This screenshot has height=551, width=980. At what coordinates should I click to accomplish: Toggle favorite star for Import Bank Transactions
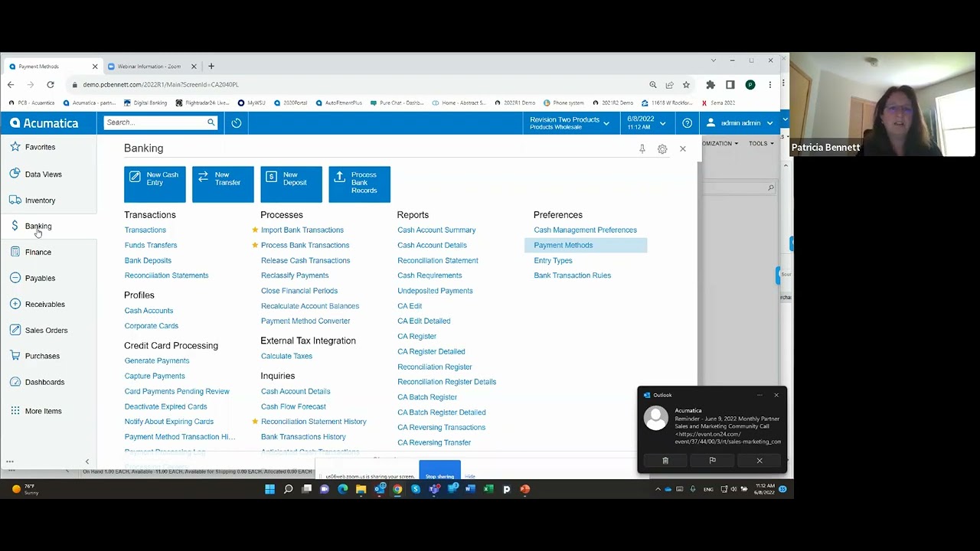click(x=255, y=230)
